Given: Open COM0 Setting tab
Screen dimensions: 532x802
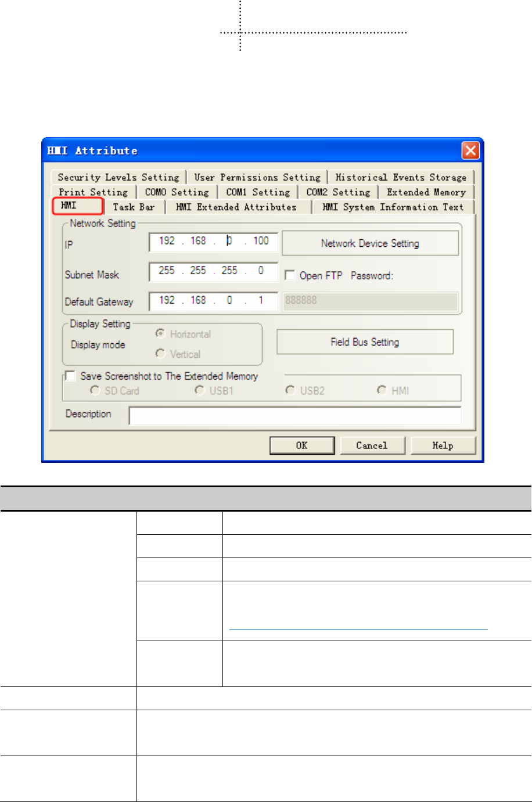Looking at the screenshot, I should point(177,192).
